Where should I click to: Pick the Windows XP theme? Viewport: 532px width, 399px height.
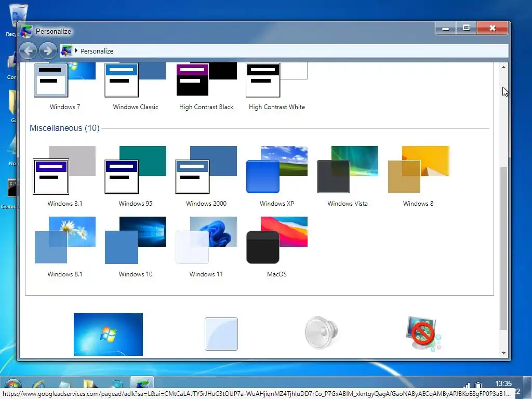pyautogui.click(x=276, y=177)
